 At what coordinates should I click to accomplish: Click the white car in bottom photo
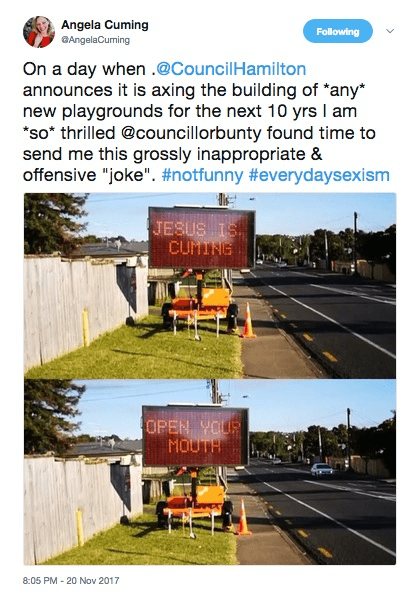pos(321,469)
